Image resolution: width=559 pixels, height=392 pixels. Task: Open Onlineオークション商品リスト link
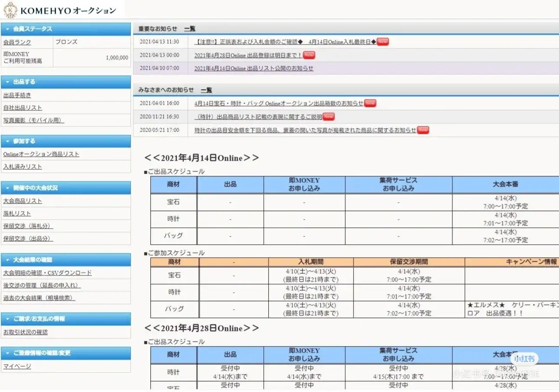tap(41, 154)
